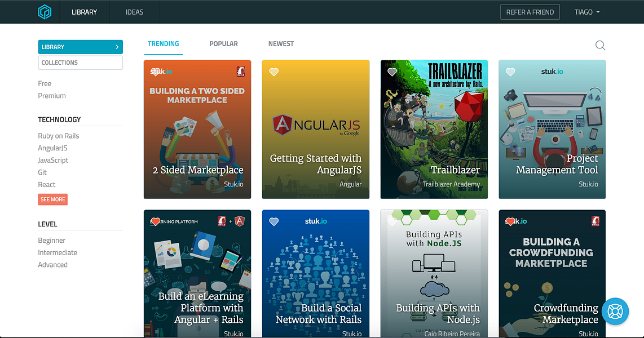Filter by Advanced level
644x338 pixels.
click(52, 265)
